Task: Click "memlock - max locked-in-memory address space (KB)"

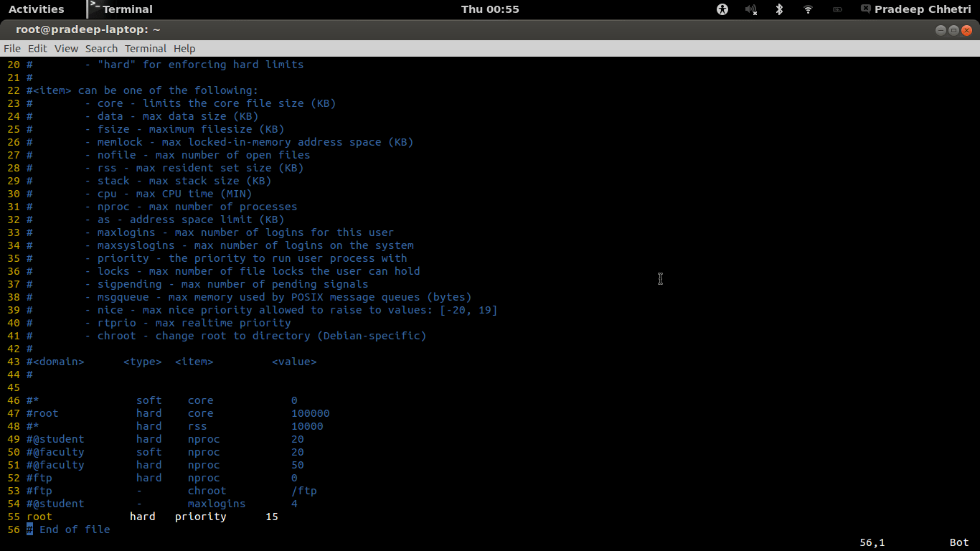Action: 255,142
